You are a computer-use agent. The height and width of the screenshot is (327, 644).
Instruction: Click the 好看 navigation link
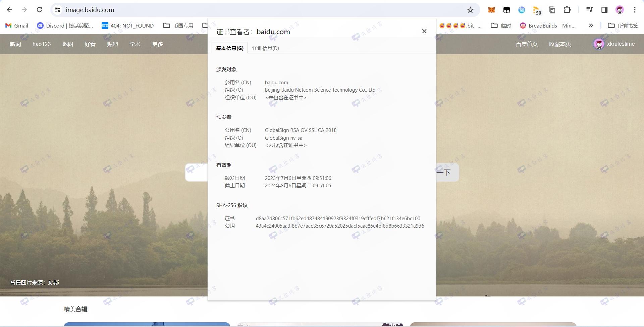[x=90, y=44]
